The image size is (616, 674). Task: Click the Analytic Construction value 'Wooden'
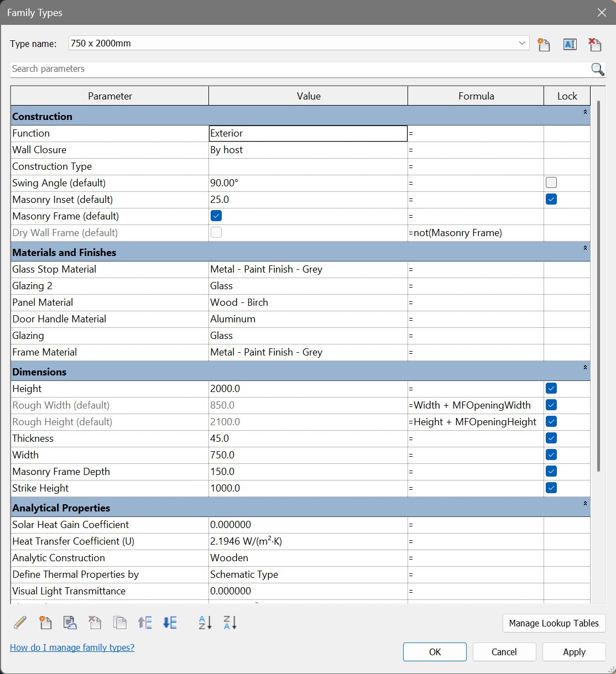(308, 558)
